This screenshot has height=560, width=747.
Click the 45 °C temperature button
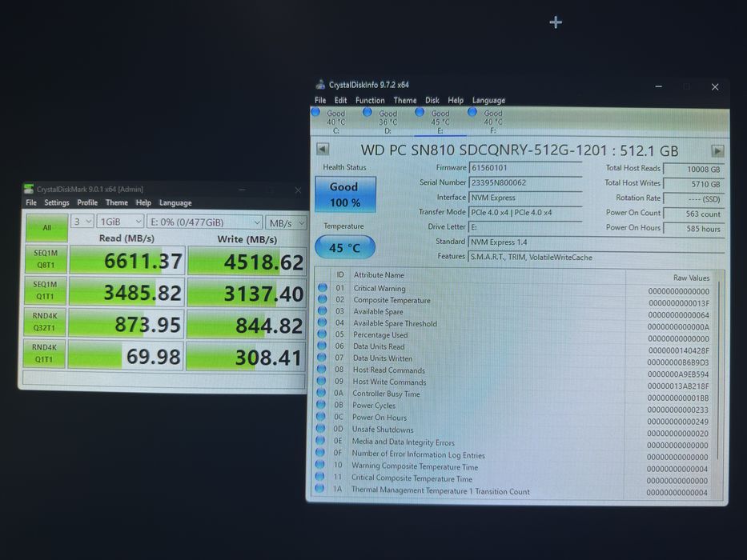click(345, 248)
